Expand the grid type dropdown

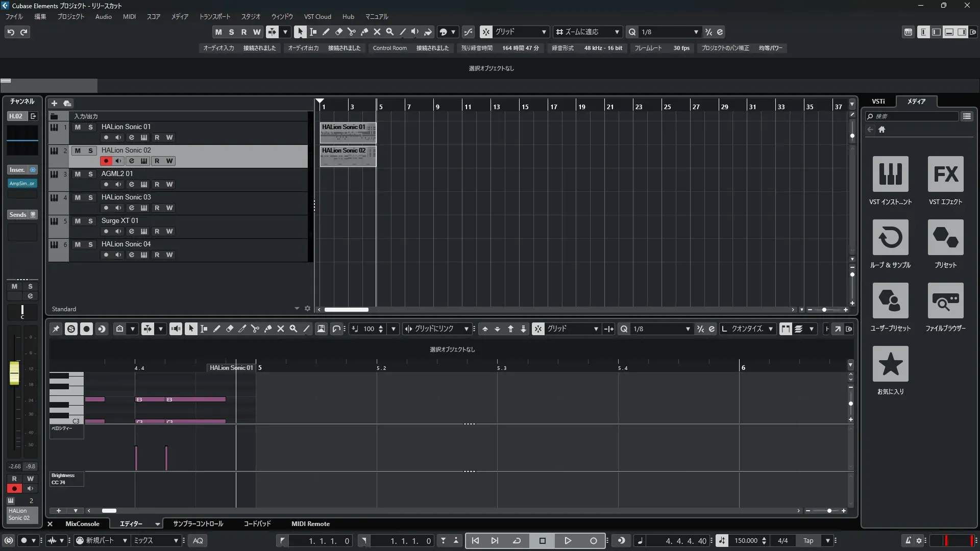click(x=544, y=32)
